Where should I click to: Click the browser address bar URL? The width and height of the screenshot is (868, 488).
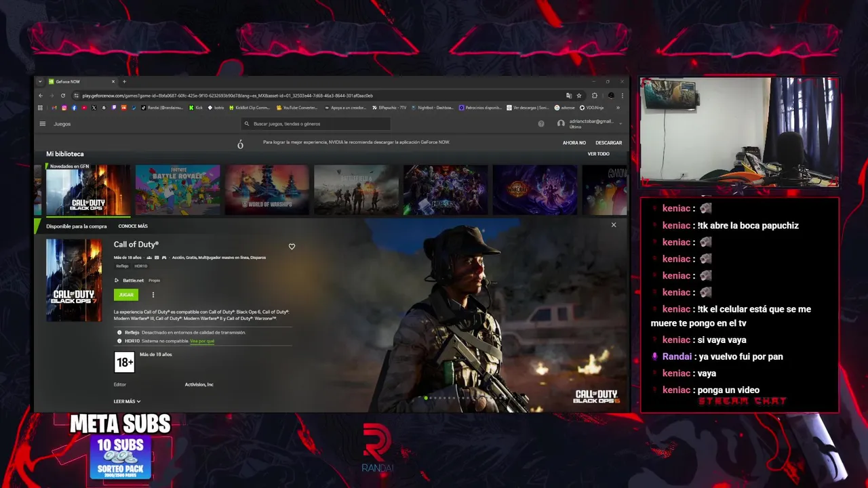[x=227, y=96]
